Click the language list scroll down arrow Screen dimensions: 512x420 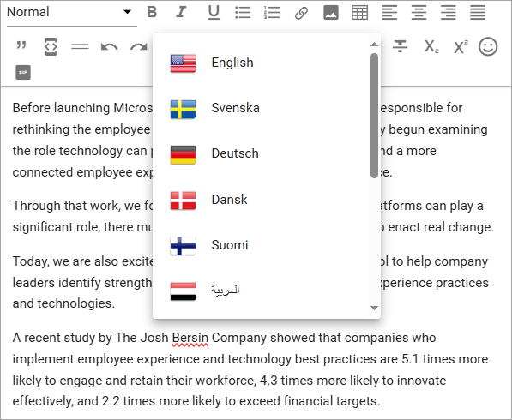pos(375,308)
